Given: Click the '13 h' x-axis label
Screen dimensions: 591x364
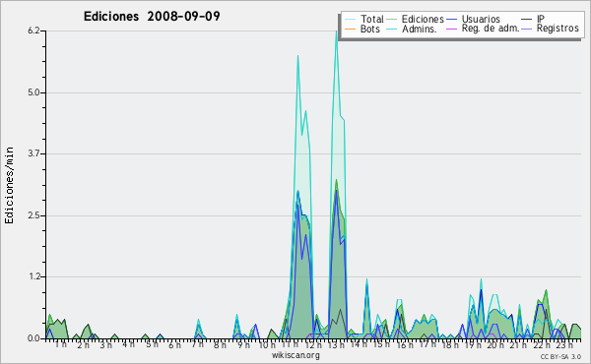Looking at the screenshot, I should [x=336, y=344].
